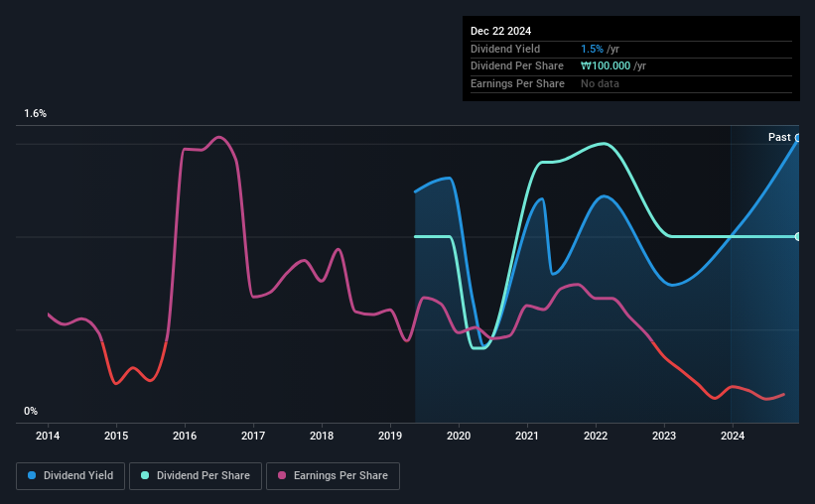Click the Past label on chart
815x504 pixels.
(x=779, y=137)
